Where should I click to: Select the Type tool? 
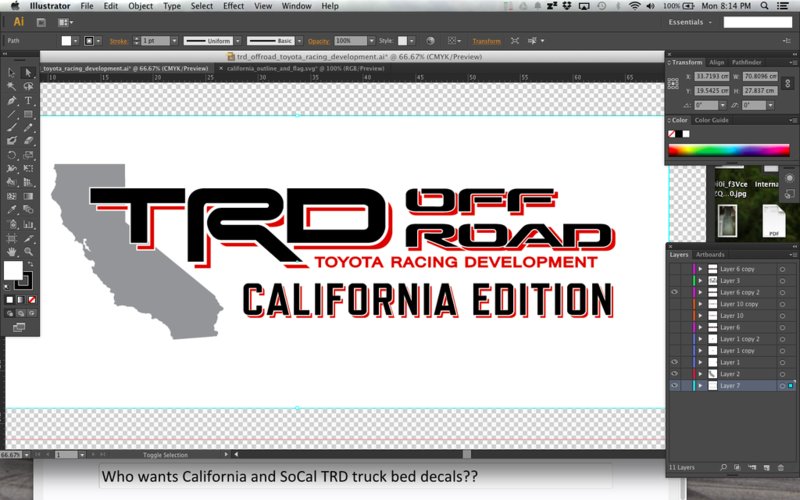(28, 101)
